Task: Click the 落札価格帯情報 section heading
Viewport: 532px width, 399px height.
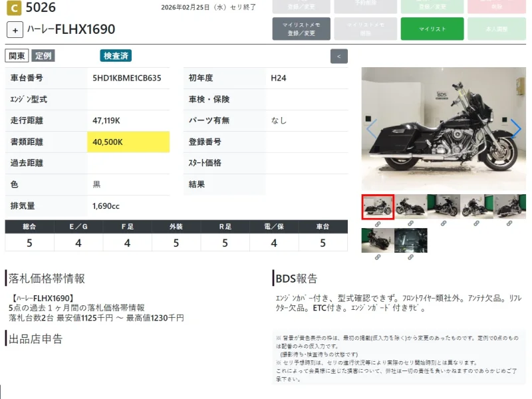Action: click(x=47, y=279)
